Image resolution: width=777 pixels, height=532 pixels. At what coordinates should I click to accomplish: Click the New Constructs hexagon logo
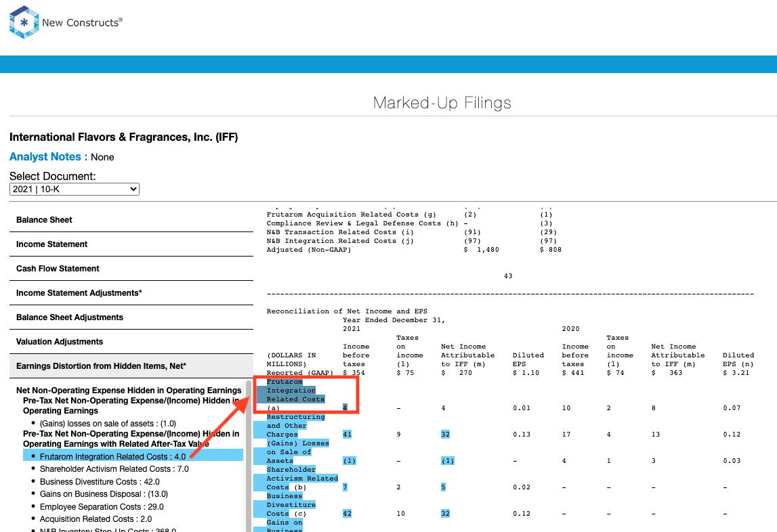(24, 22)
